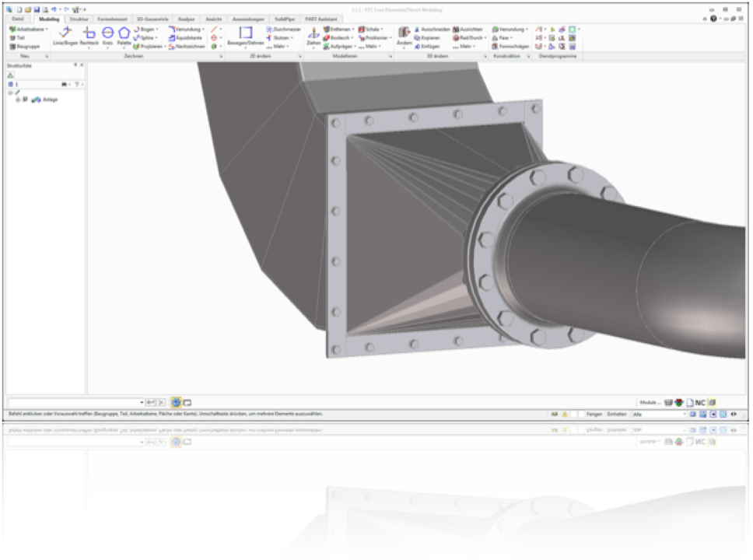Select the Fase chamfer tool
This screenshot has width=753, height=560.
pos(503,38)
